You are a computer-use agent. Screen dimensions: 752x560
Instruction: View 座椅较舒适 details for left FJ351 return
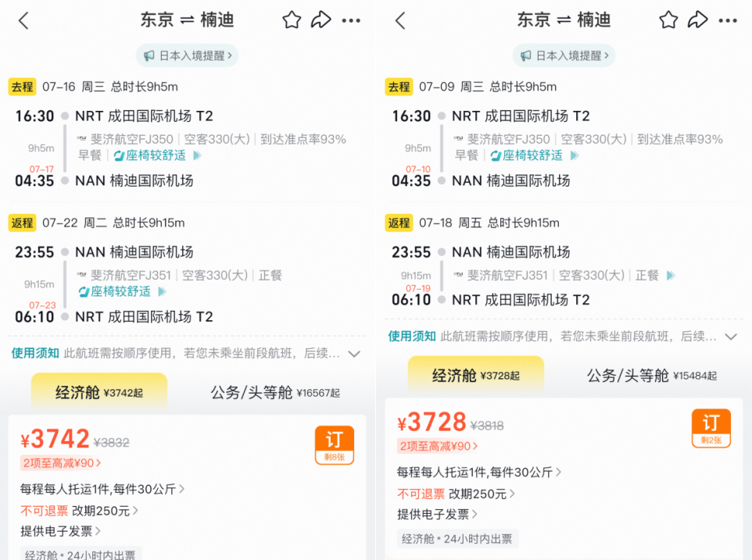pos(122,291)
